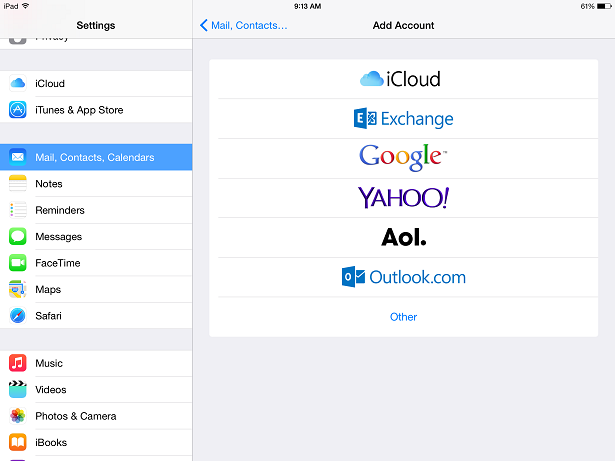Tap the iCloud cloud logo in account list
Screen dimensions: 615x461
click(x=371, y=79)
